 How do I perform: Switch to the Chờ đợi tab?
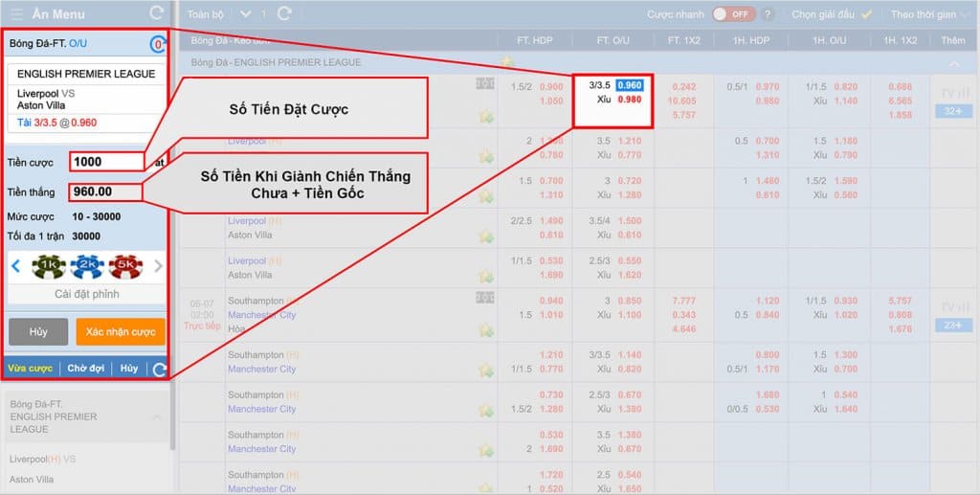tap(86, 369)
